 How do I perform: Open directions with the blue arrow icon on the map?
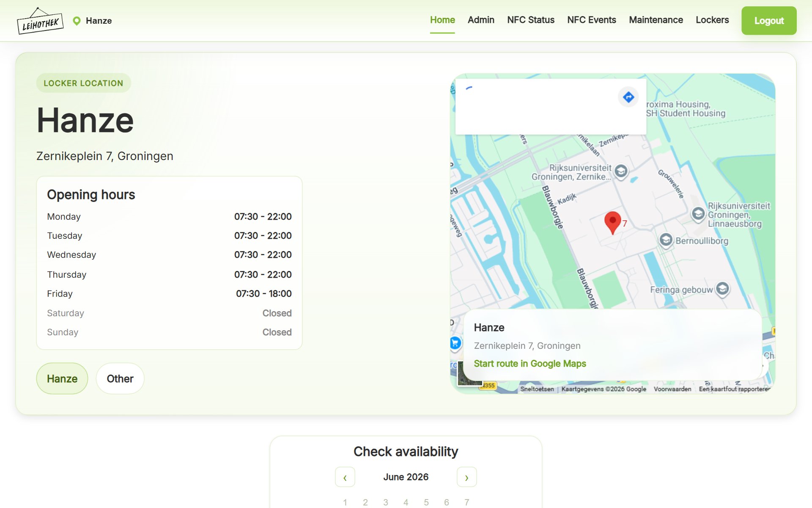(x=628, y=97)
